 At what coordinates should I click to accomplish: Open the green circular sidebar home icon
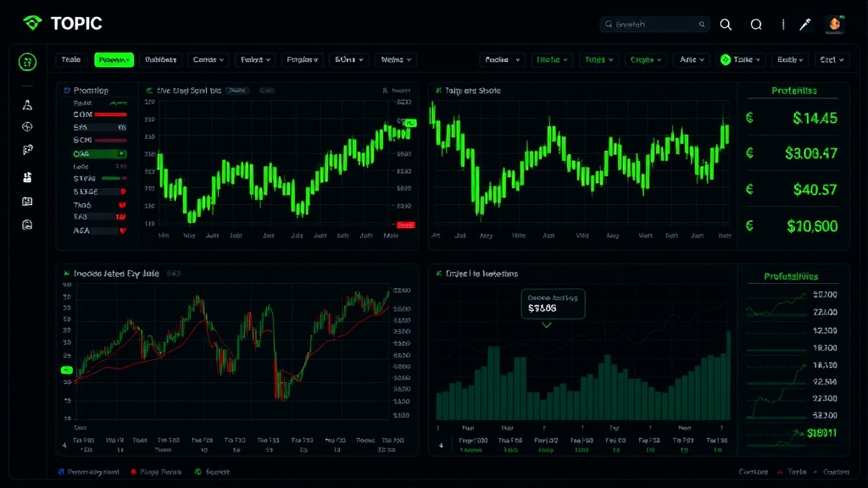(x=27, y=62)
